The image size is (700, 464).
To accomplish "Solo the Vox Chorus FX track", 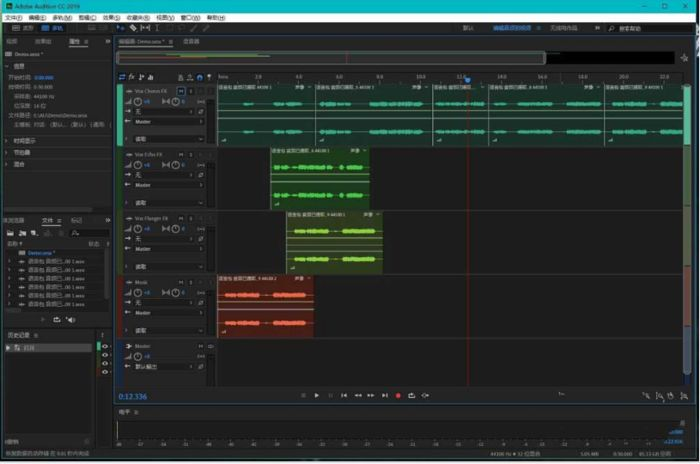I will pyautogui.click(x=191, y=91).
